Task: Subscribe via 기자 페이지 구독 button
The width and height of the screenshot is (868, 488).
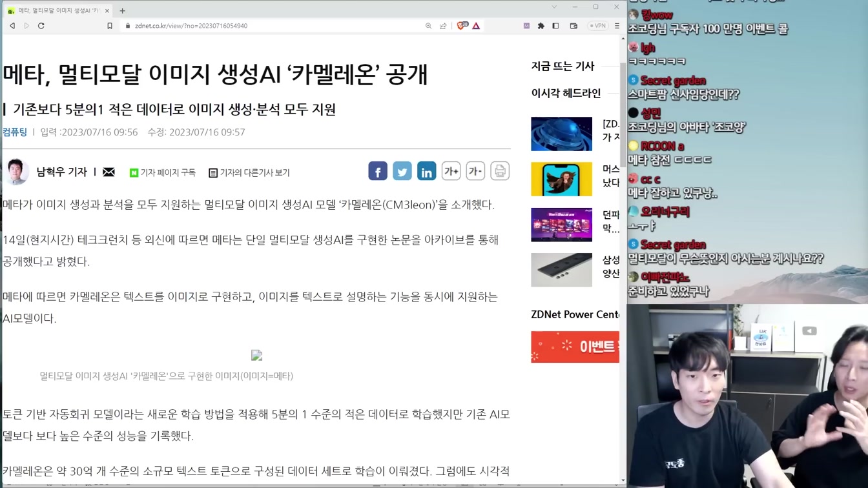Action: [163, 172]
